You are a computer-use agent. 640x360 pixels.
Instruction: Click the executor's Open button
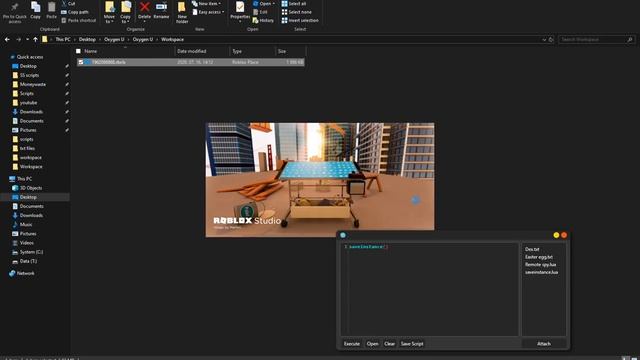point(372,344)
